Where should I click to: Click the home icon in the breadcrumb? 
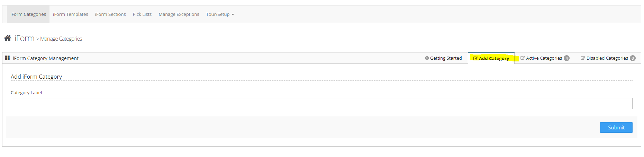pyautogui.click(x=8, y=38)
